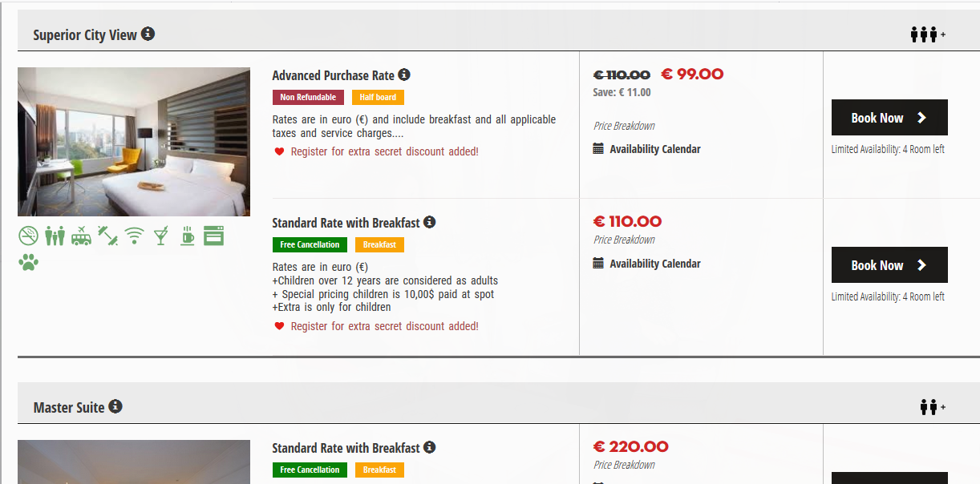This screenshot has width=980, height=484.
Task: Click the pet-friendly paw icon
Action: 29,262
